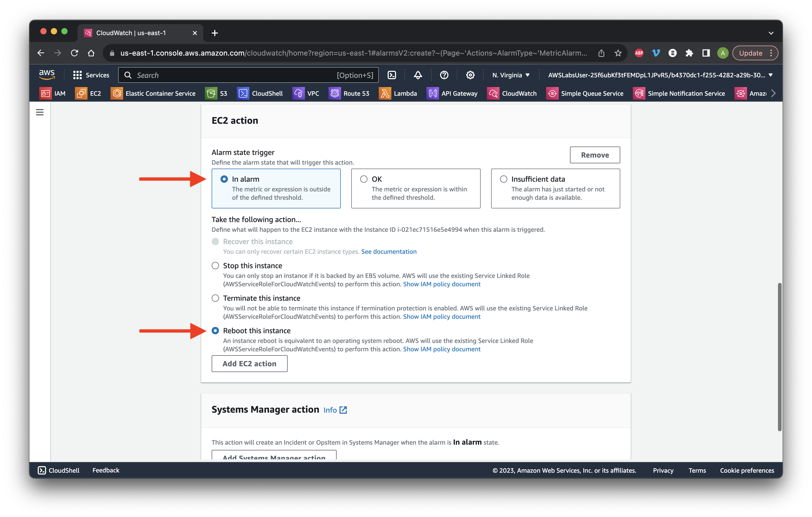The image size is (812, 517).
Task: Click the Feedback link in footer
Action: click(x=106, y=470)
